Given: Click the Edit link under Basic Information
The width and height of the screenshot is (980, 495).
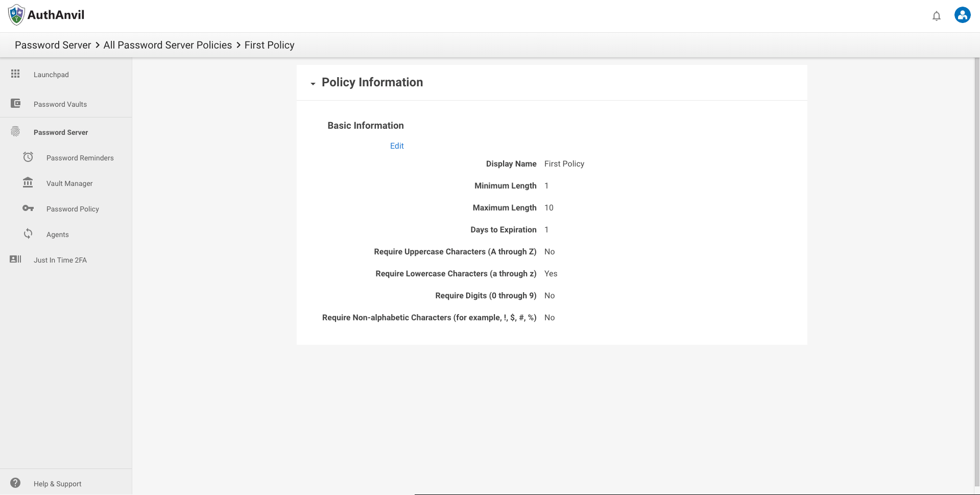Looking at the screenshot, I should click(397, 146).
